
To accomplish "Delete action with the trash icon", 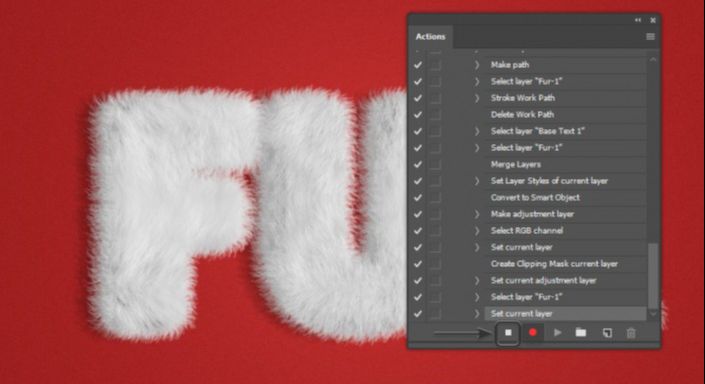I will (631, 333).
